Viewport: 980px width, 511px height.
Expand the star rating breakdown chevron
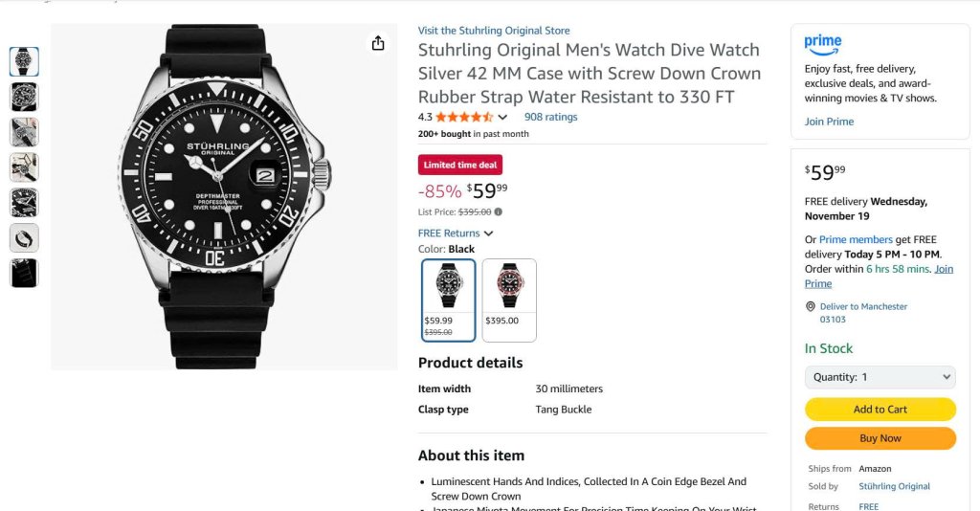[x=502, y=118]
